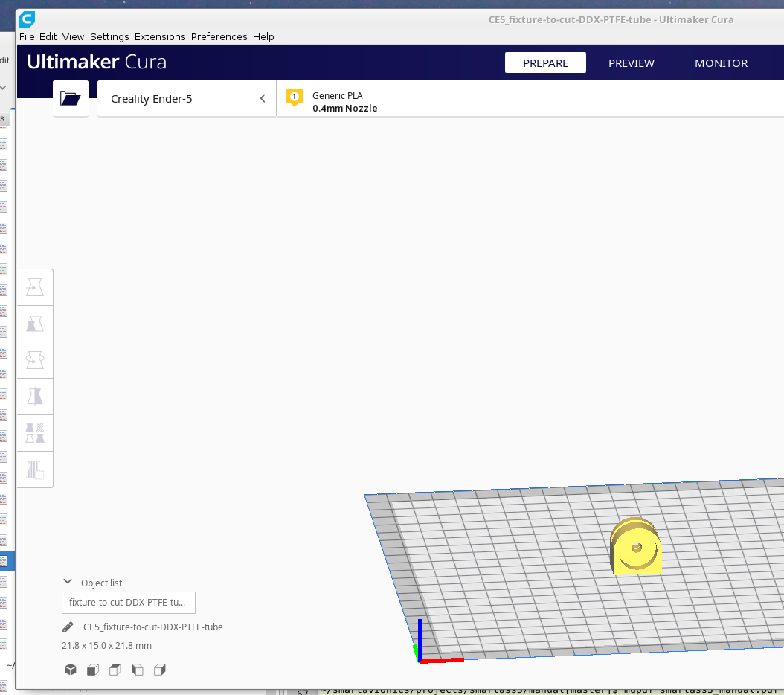Click the 0.4mm Nozzle label

[x=345, y=108]
